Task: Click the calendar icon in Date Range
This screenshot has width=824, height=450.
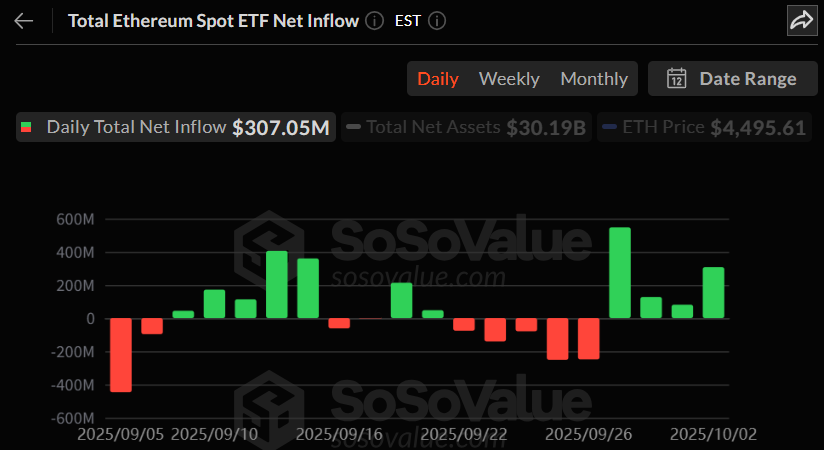Action: coord(676,79)
